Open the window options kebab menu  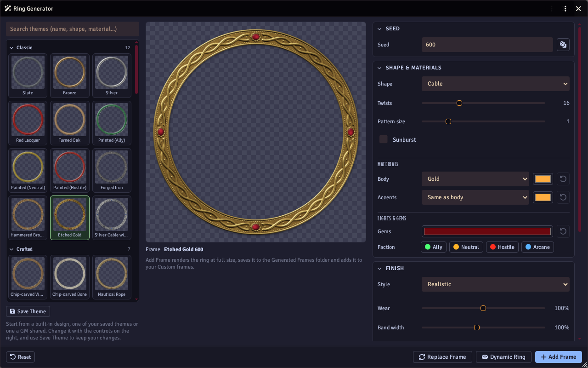click(x=565, y=9)
